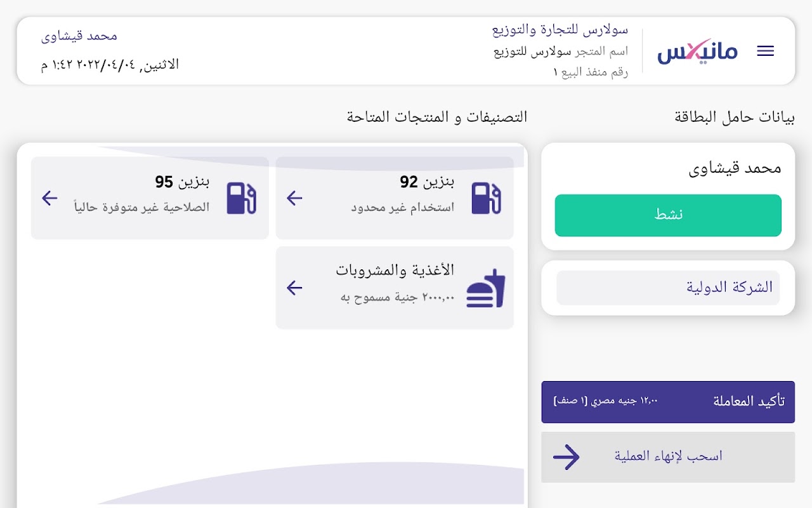Image resolution: width=812 pixels, height=508 pixels.
Task: Click سولارس للتجارة والتوزيع company title
Action: tap(560, 30)
